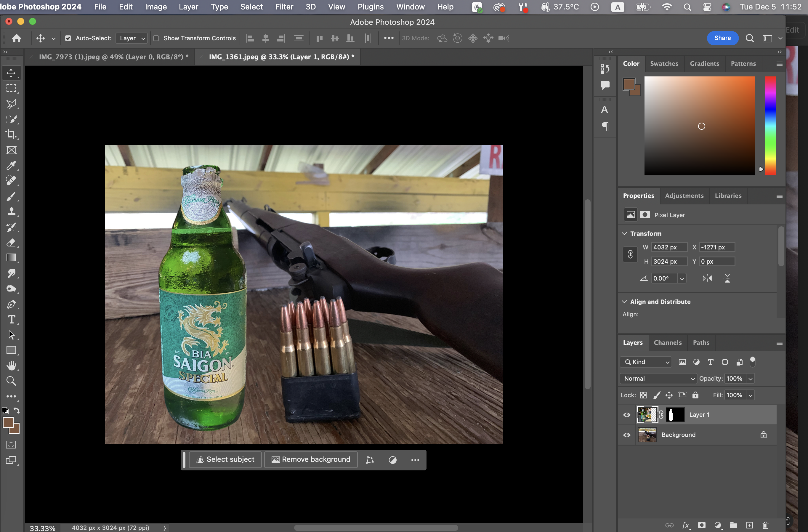Select the Hand tool
Screen dimensions: 808x532
pos(11,366)
